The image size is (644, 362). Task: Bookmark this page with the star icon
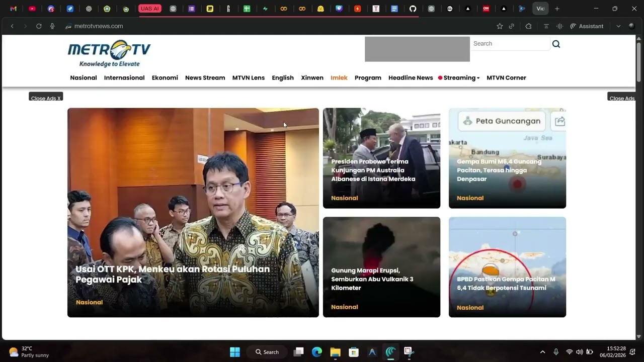coord(500,26)
